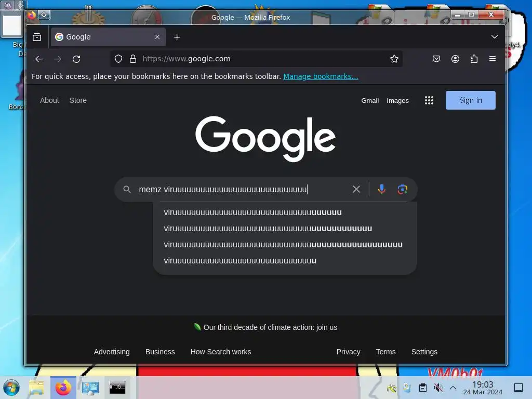Go back with the browser back arrow
The height and width of the screenshot is (399, 532).
[38, 59]
